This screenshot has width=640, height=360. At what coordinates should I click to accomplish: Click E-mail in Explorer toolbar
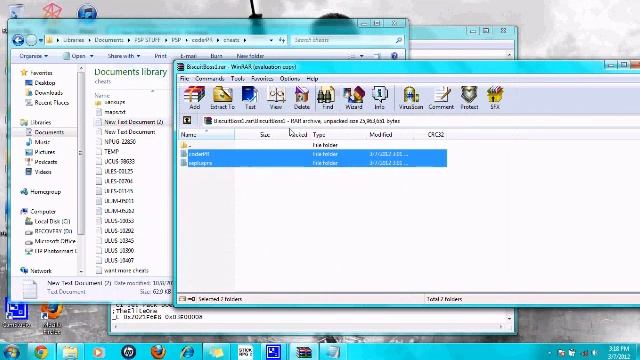pyautogui.click(x=188, y=56)
